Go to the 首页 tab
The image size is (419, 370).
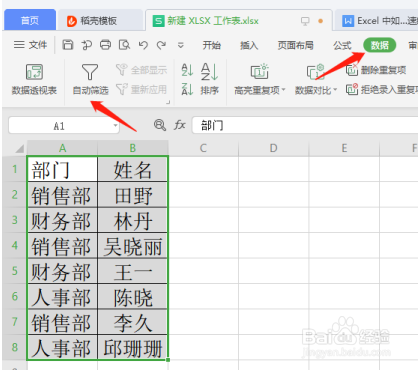pos(30,20)
